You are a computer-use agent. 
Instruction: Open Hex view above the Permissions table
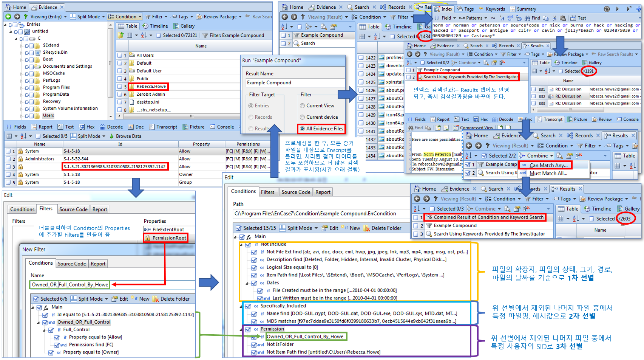coord(87,127)
